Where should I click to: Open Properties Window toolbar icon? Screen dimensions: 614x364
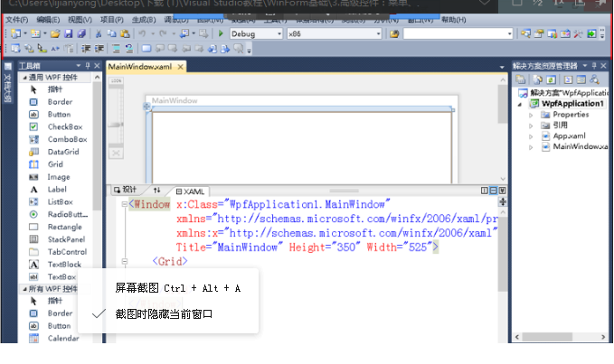click(x=539, y=34)
